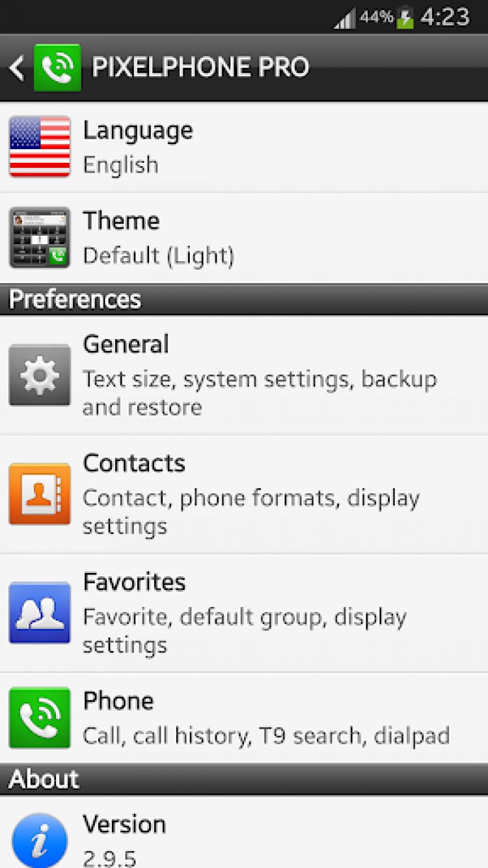The width and height of the screenshot is (488, 868).
Task: Tap the battery indicator in status bar
Action: tap(405, 18)
